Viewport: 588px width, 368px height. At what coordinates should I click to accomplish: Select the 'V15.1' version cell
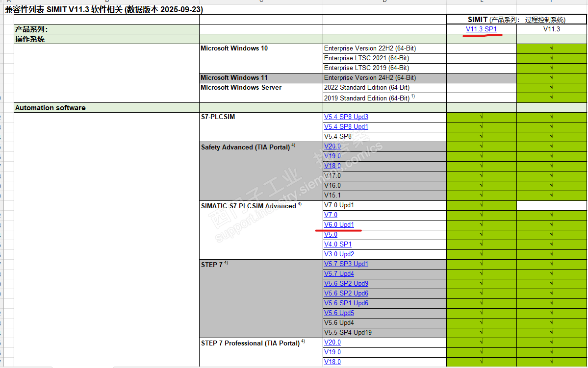click(384, 195)
